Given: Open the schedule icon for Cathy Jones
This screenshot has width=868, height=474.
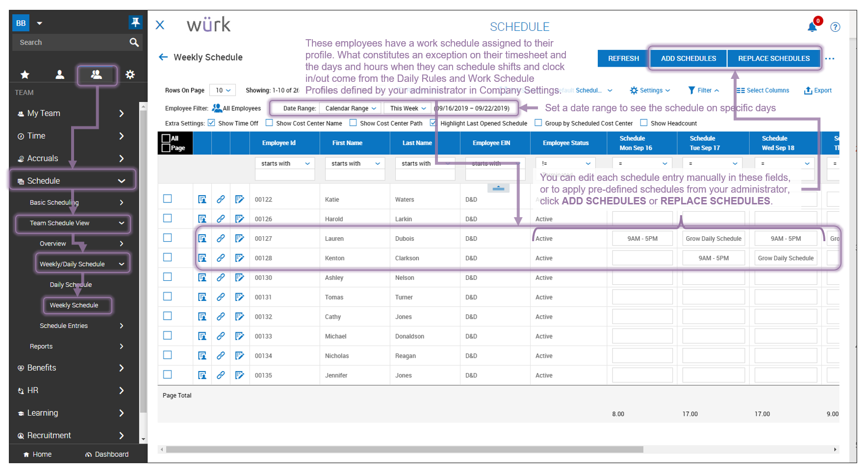Looking at the screenshot, I should click(x=202, y=317).
